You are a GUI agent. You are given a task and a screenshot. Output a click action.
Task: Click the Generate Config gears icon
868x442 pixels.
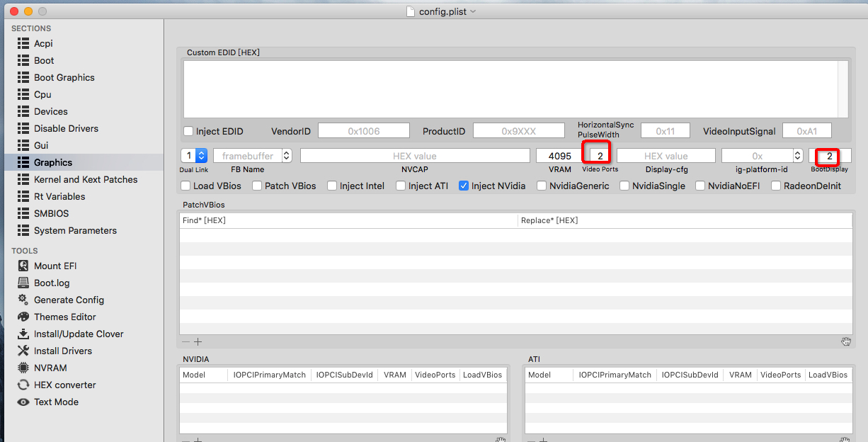[x=23, y=300]
